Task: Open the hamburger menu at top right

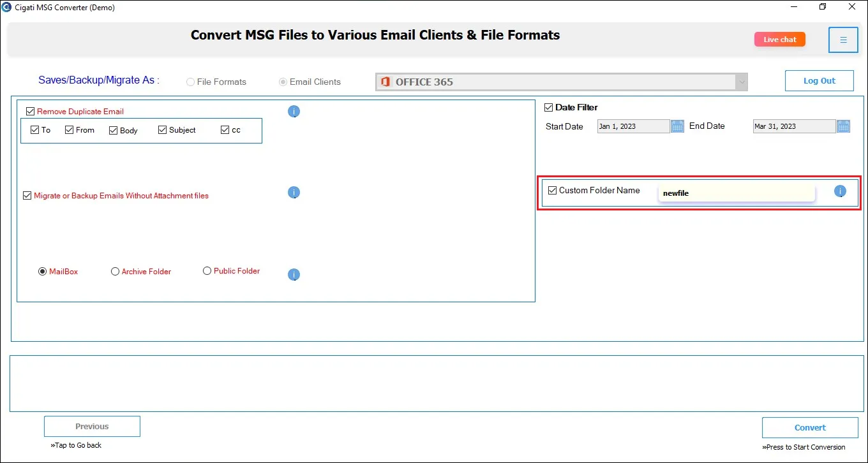Action: click(843, 40)
